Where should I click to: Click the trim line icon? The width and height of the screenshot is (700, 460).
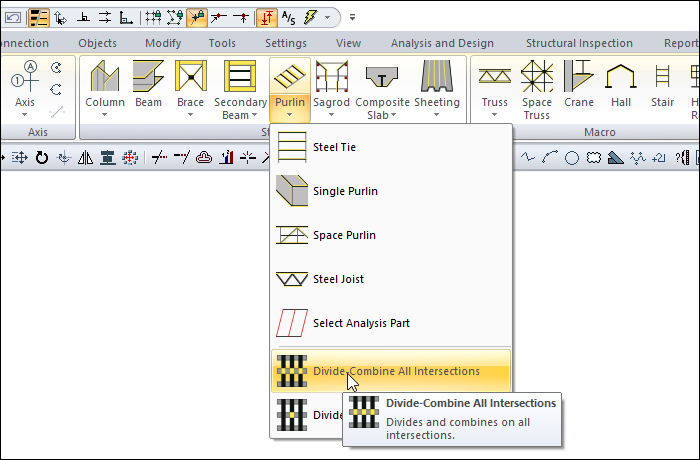click(x=159, y=158)
